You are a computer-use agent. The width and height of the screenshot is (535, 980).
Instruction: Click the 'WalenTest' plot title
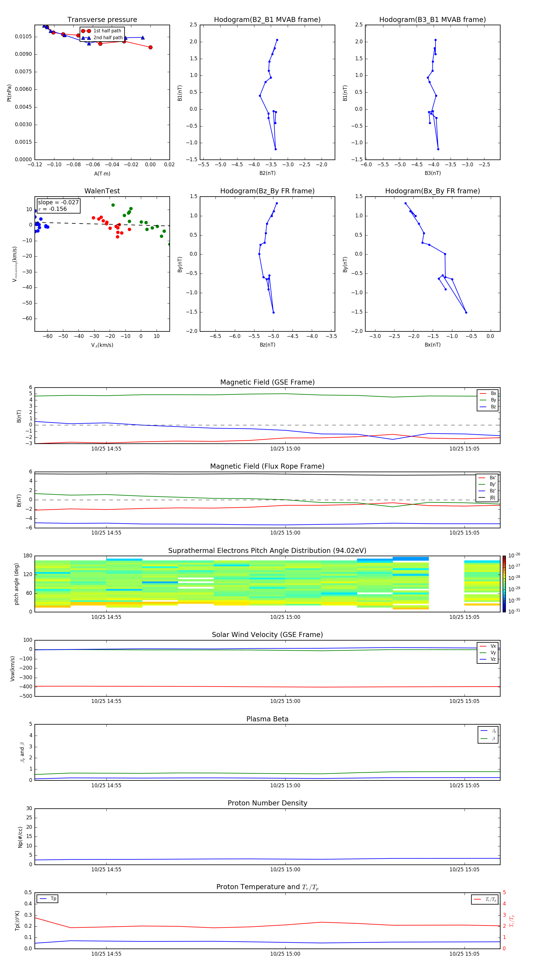102,191
